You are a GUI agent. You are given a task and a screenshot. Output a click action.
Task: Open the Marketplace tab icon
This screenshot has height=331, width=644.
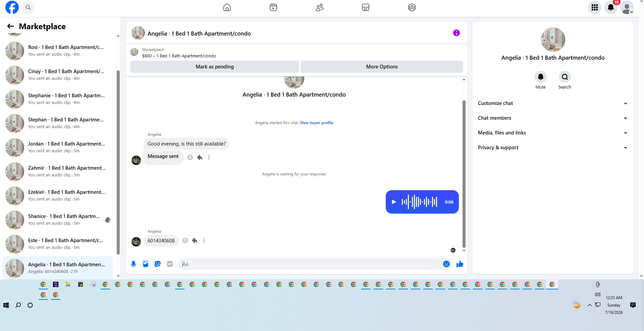(x=366, y=7)
